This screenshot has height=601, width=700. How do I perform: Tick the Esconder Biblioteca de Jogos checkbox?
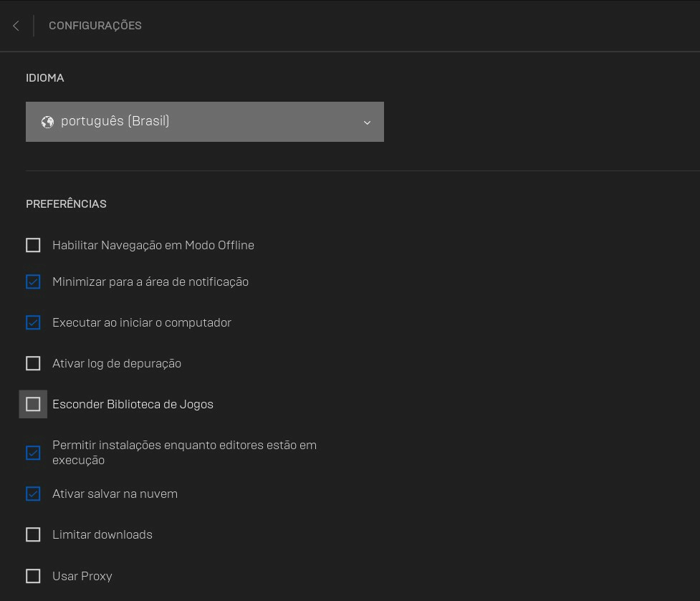(33, 404)
